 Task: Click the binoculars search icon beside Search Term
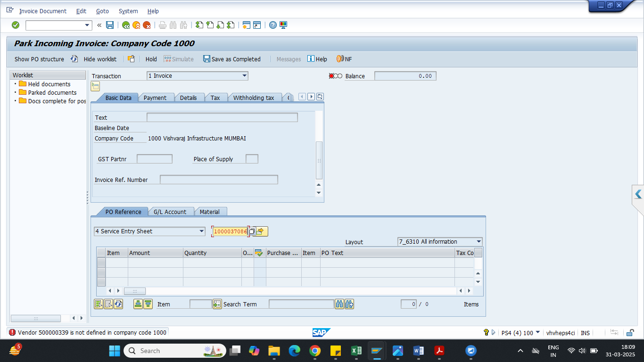[339, 304]
